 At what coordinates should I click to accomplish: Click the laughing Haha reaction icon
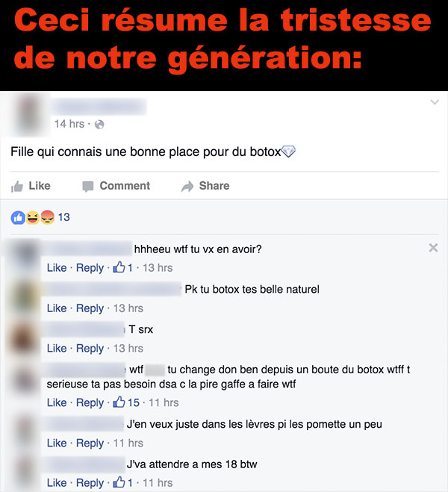(32, 217)
